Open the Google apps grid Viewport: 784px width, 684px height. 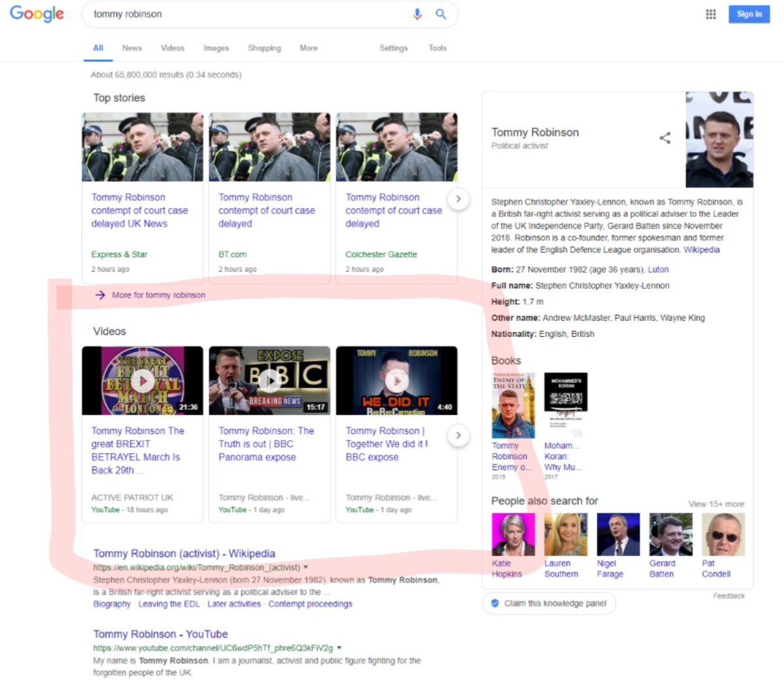click(711, 14)
